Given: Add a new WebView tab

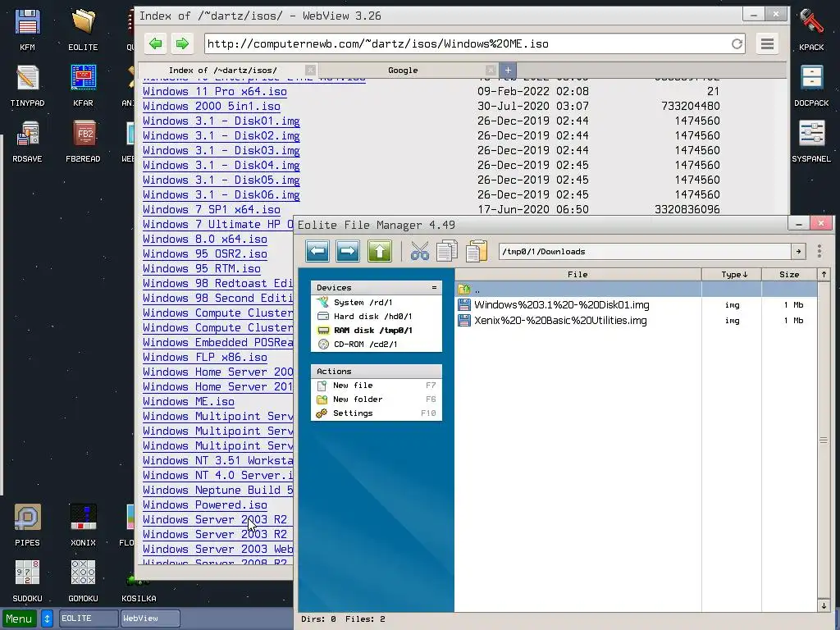Looking at the screenshot, I should click(x=508, y=71).
